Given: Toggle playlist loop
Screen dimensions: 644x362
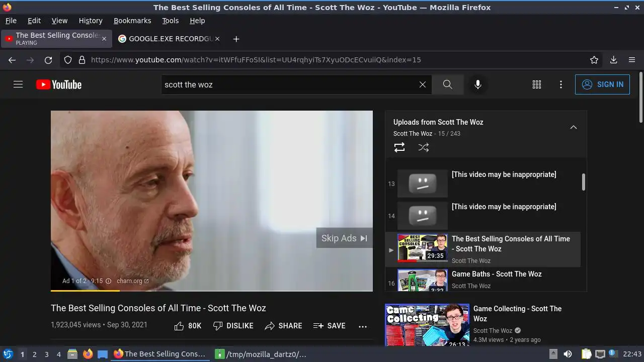Looking at the screenshot, I should pyautogui.click(x=399, y=147).
